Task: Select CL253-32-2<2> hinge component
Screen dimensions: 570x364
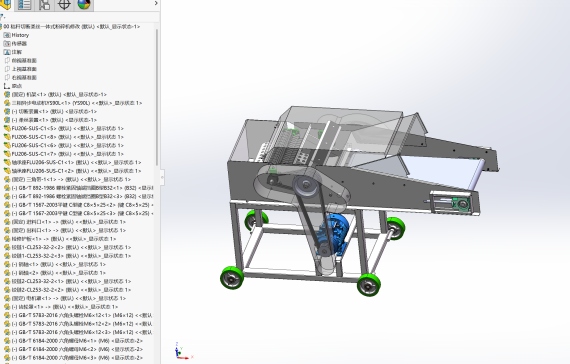Action: 68,247
